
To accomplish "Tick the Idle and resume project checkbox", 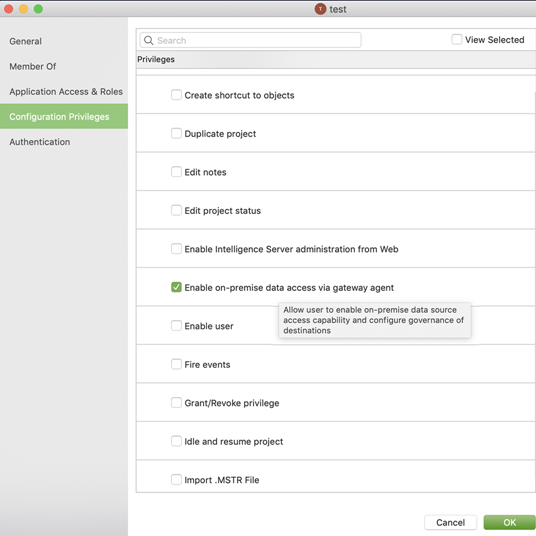I will click(x=176, y=441).
